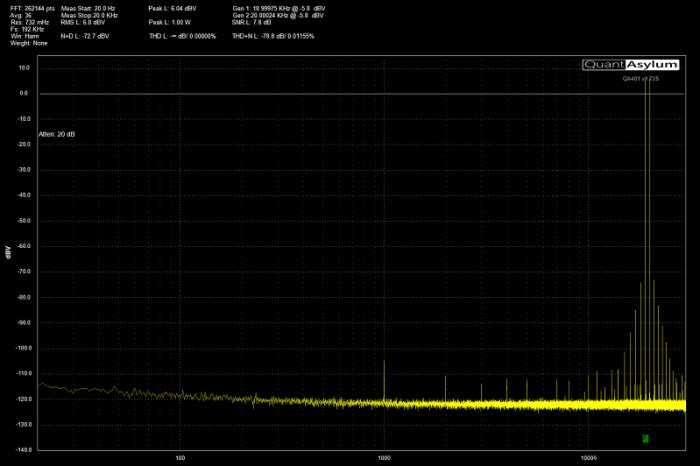Image resolution: width=700 pixels, height=466 pixels.
Task: Click 'Meas Stop: 20.0 KHz' readout
Action: (89, 16)
